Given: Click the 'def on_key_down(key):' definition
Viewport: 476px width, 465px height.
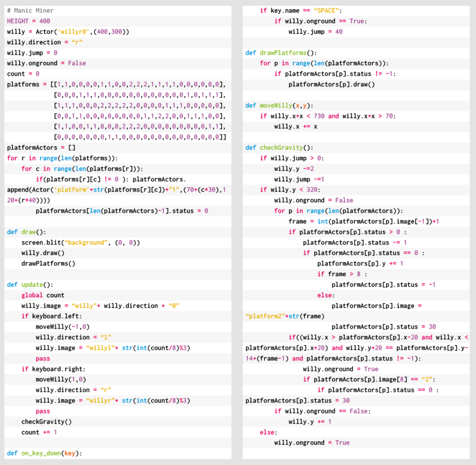Looking at the screenshot, I should pyautogui.click(x=45, y=453).
